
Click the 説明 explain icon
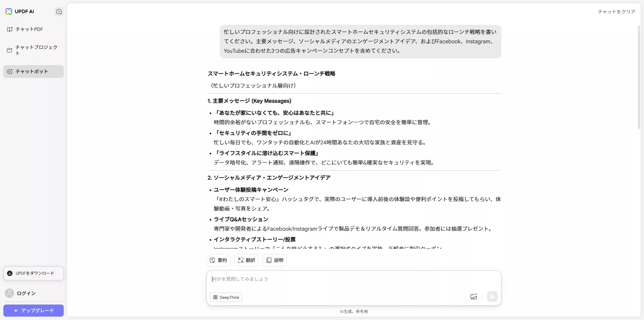(x=269, y=260)
